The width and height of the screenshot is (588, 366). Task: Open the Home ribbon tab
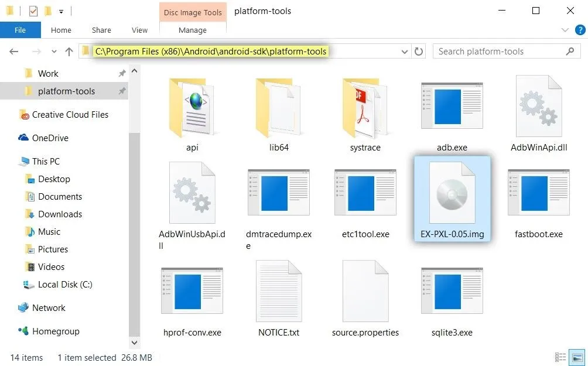[61, 30]
